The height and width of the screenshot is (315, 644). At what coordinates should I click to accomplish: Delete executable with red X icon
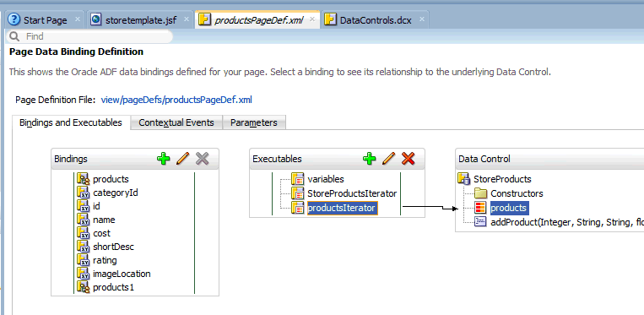409,159
